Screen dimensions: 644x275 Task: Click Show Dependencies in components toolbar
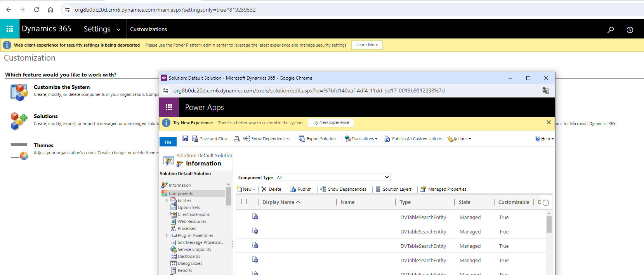pyautogui.click(x=343, y=189)
